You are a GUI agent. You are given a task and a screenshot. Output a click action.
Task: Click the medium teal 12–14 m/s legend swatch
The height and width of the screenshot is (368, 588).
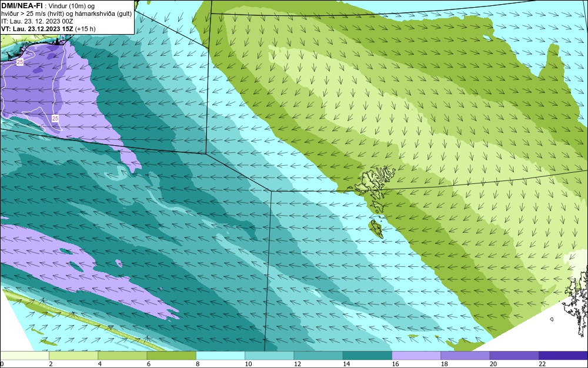click(318, 356)
